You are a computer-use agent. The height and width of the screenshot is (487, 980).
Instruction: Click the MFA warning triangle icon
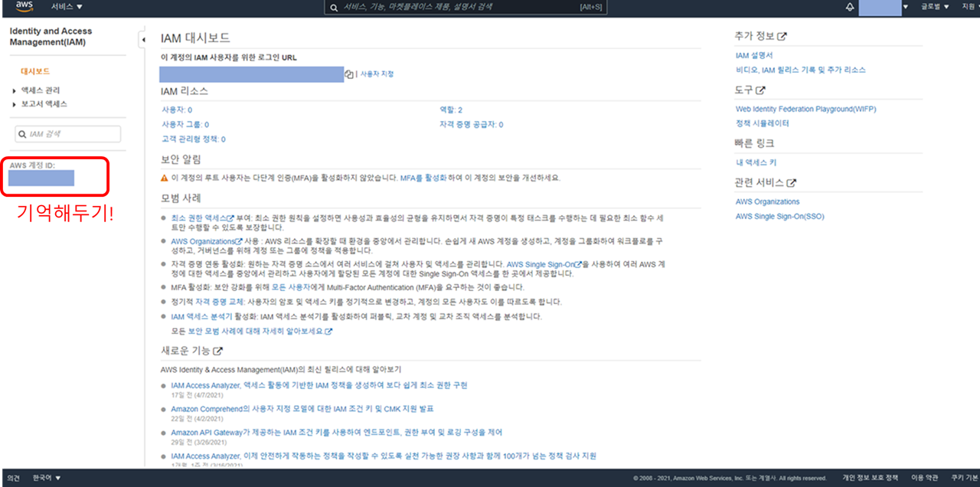(x=165, y=178)
